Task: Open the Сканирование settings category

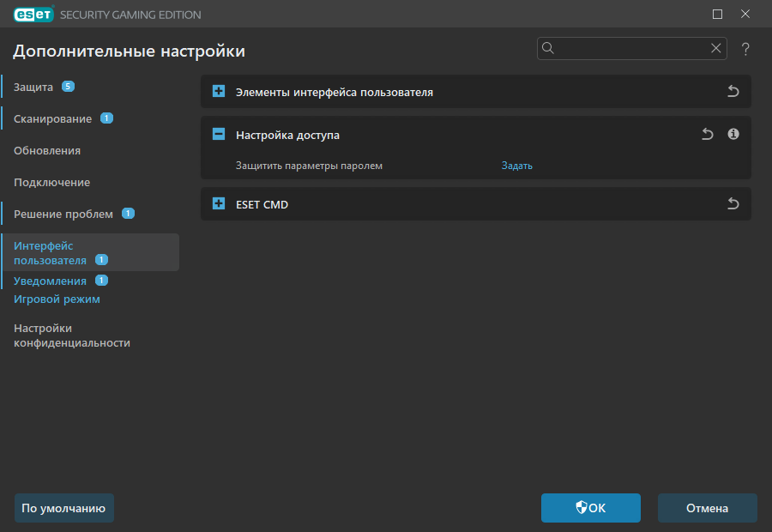Action: tap(52, 118)
